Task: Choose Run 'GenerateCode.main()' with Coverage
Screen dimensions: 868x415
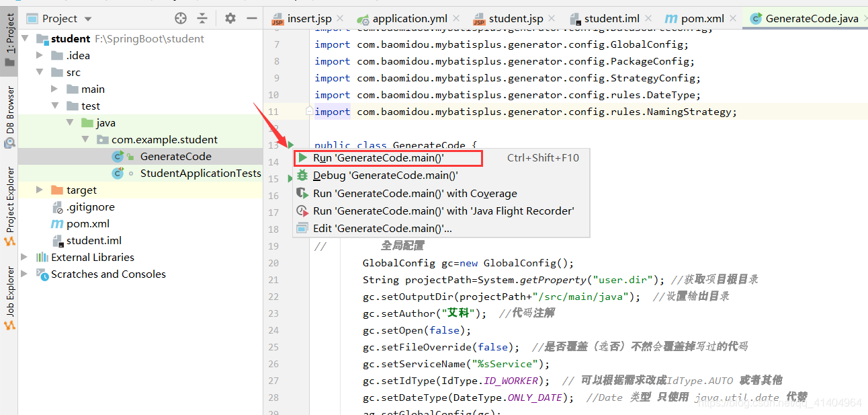Action: (x=415, y=193)
